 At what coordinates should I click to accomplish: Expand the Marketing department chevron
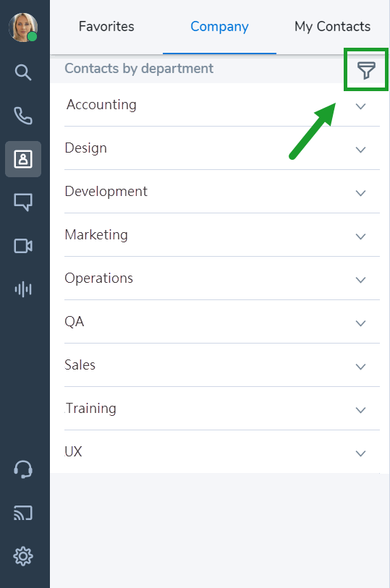[360, 237]
